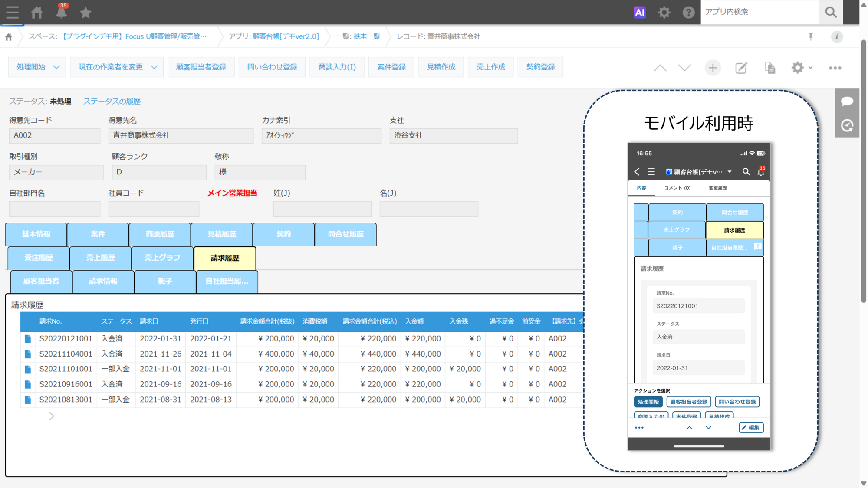Click 案件登録 button
The width and height of the screenshot is (868, 488).
tap(391, 67)
